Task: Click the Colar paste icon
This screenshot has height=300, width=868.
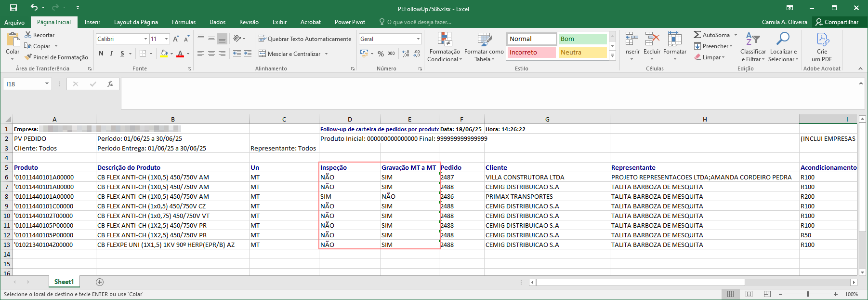Action: (13, 39)
